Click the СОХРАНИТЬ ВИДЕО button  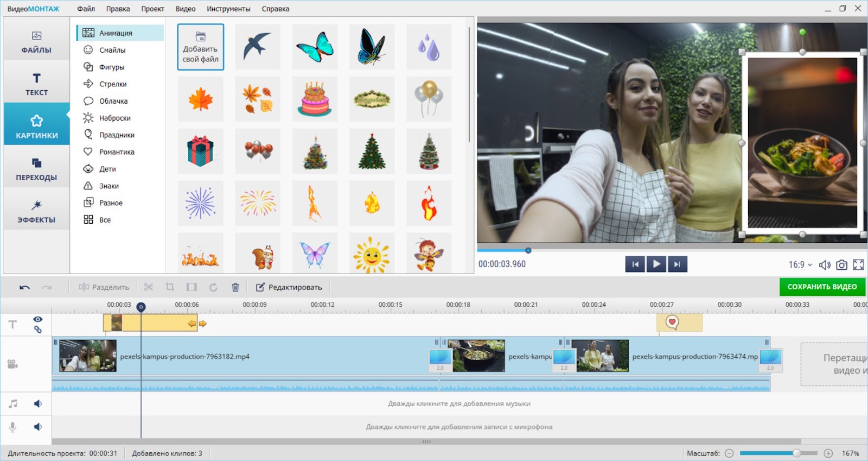pos(822,287)
